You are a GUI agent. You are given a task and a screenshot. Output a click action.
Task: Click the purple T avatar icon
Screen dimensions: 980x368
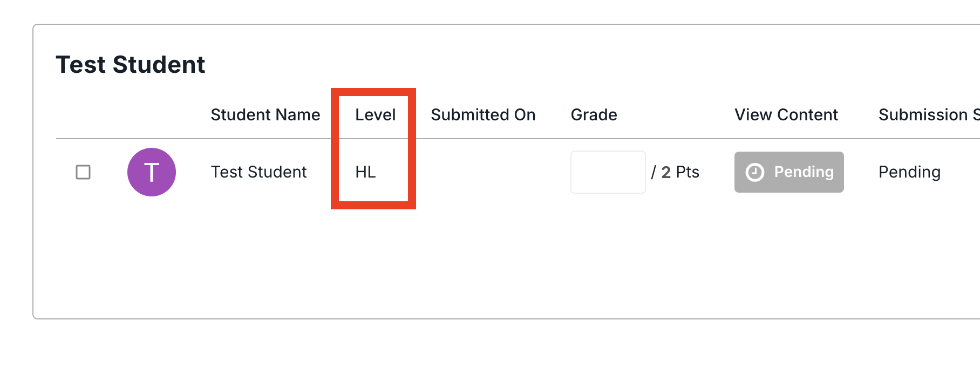(x=152, y=172)
